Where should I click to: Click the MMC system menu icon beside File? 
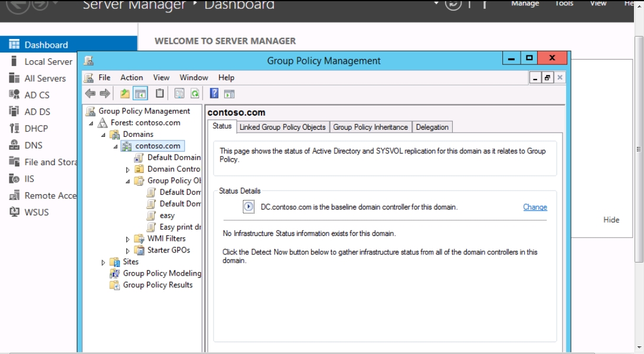pyautogui.click(x=89, y=78)
